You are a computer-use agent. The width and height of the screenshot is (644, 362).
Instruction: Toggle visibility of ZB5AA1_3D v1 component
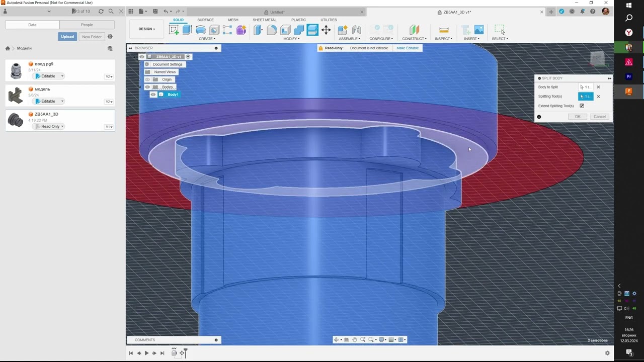142,57
